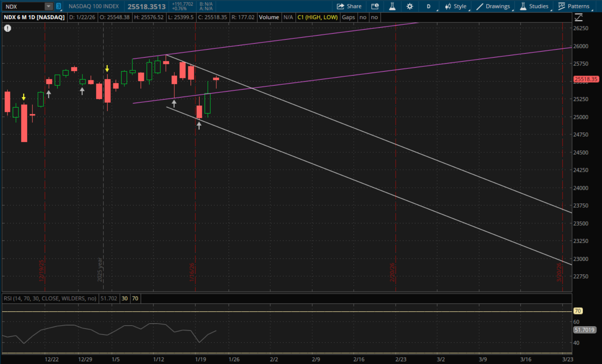The height and width of the screenshot is (364, 602).
Task: Open the Drawings menu
Action: pyautogui.click(x=493, y=6)
